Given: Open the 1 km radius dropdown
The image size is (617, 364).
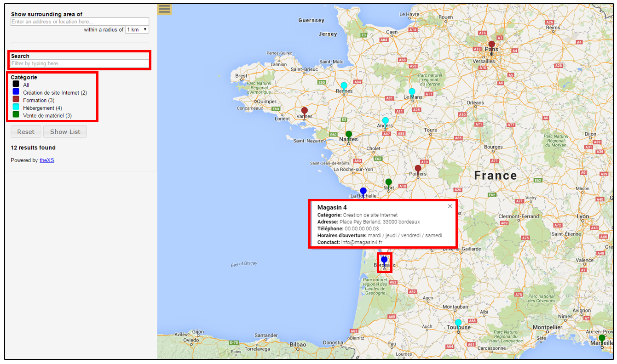Looking at the screenshot, I should [x=137, y=29].
